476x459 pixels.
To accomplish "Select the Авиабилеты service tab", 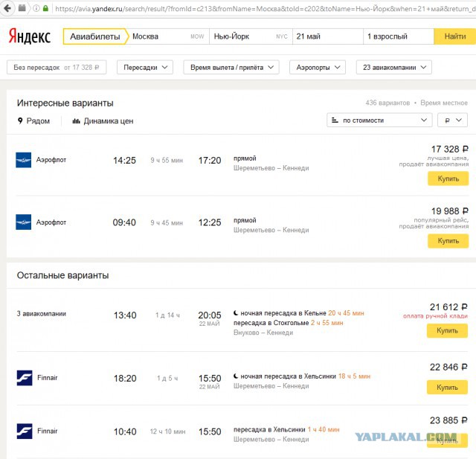I will (x=95, y=36).
